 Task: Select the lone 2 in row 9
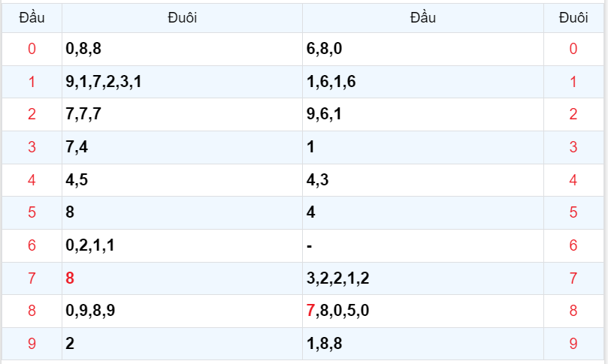pyautogui.click(x=70, y=344)
